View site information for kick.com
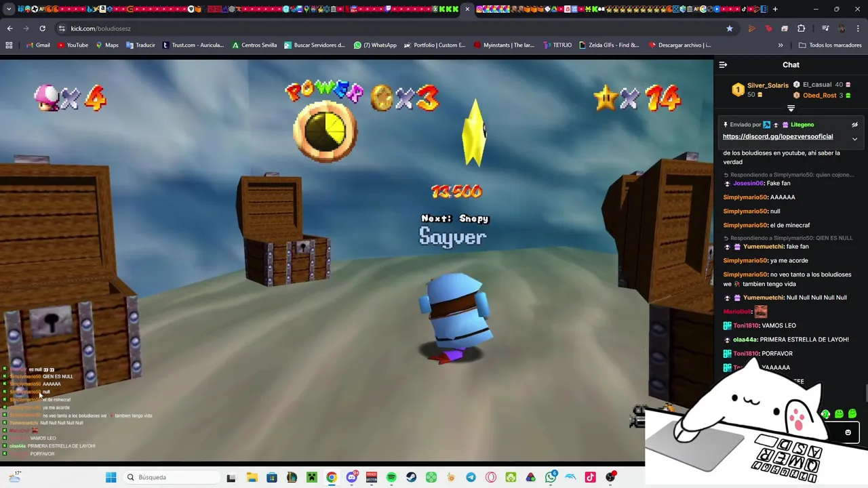The width and height of the screenshot is (868, 488). [62, 28]
